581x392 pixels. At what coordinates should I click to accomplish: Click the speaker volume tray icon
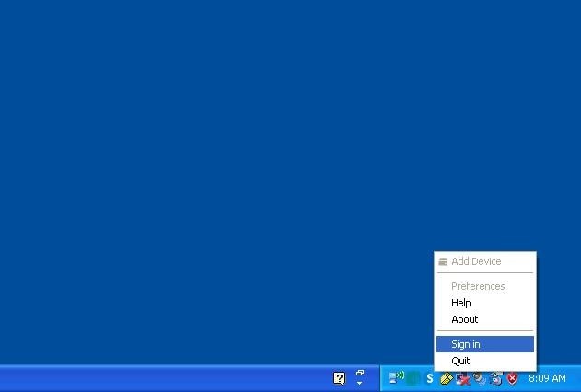[x=480, y=378]
